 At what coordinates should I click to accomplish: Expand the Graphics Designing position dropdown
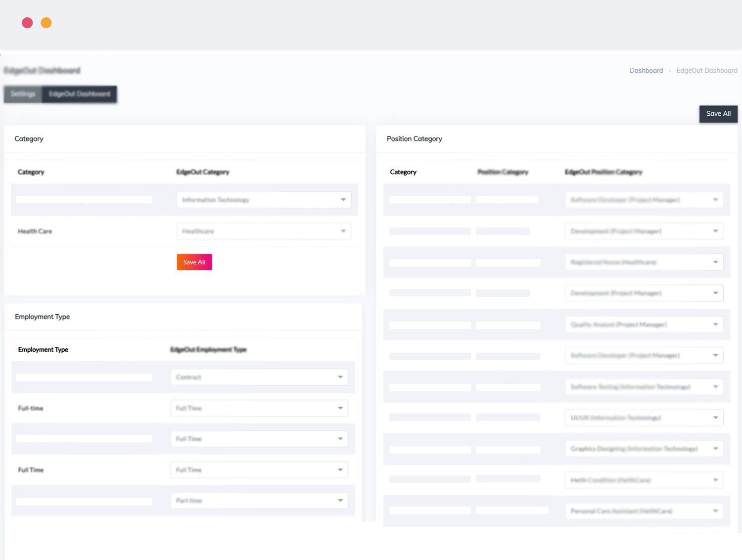click(x=644, y=449)
